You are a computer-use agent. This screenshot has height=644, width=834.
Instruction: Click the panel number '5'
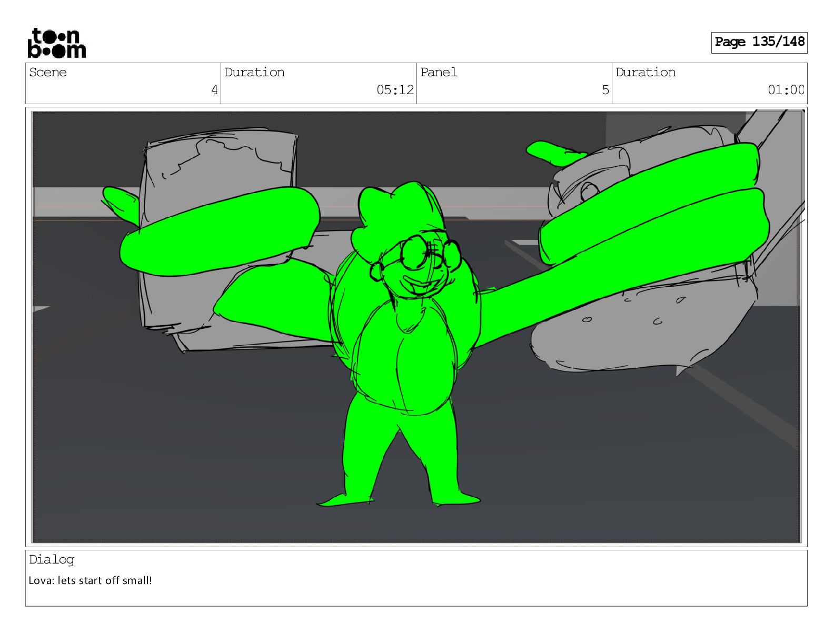[x=605, y=90]
